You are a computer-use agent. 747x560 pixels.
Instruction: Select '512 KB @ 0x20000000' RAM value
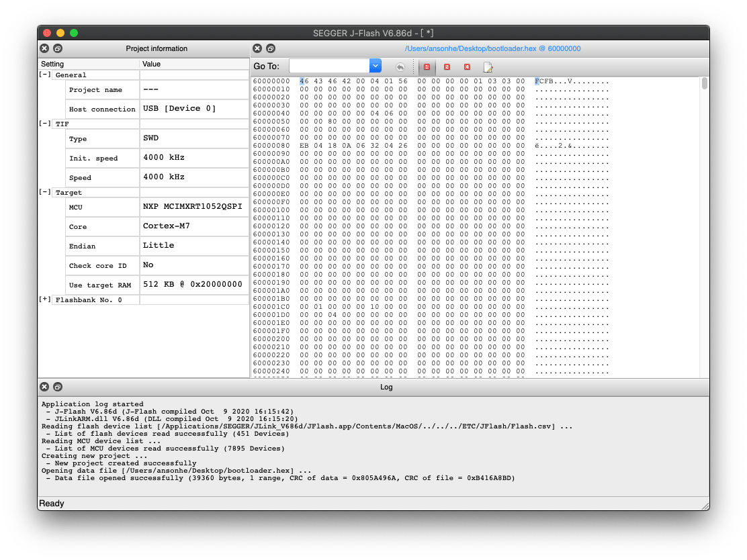pos(194,284)
